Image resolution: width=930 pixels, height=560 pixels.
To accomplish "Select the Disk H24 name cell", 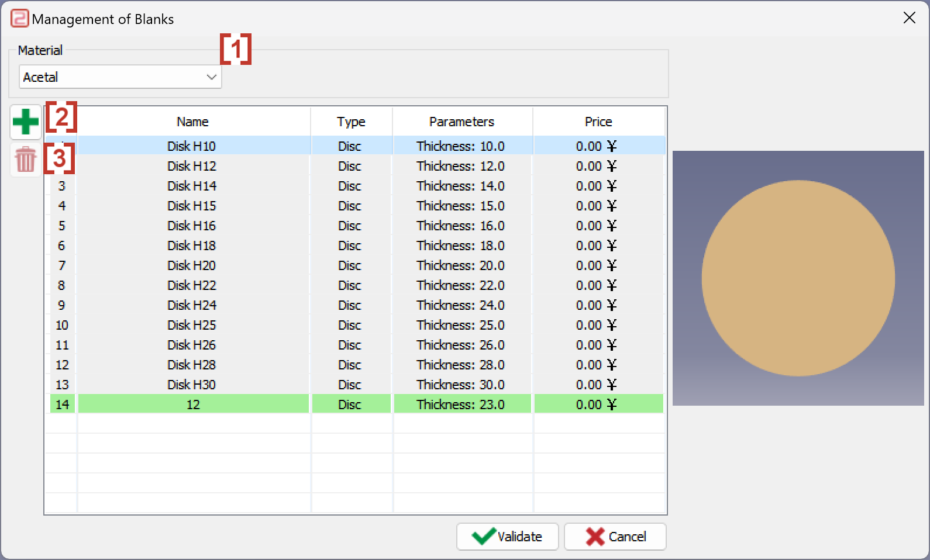I will pyautogui.click(x=193, y=305).
